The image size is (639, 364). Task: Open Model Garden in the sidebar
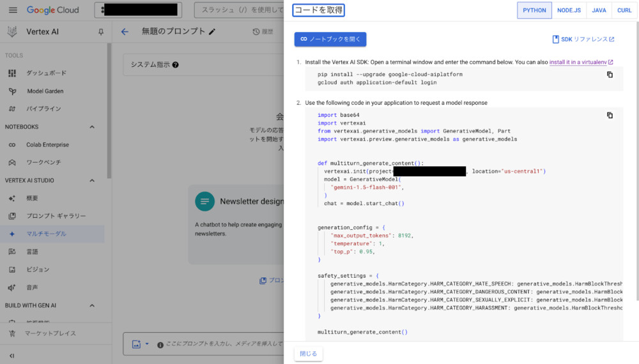[x=45, y=91]
